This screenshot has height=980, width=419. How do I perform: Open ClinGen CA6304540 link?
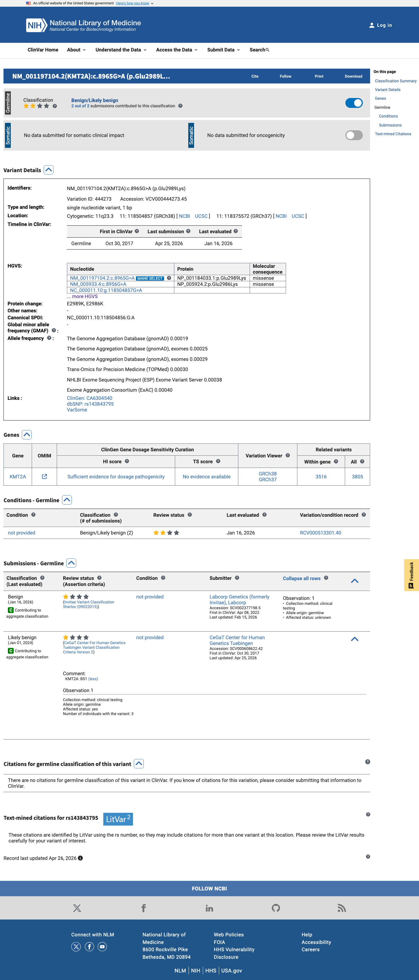[x=89, y=398]
